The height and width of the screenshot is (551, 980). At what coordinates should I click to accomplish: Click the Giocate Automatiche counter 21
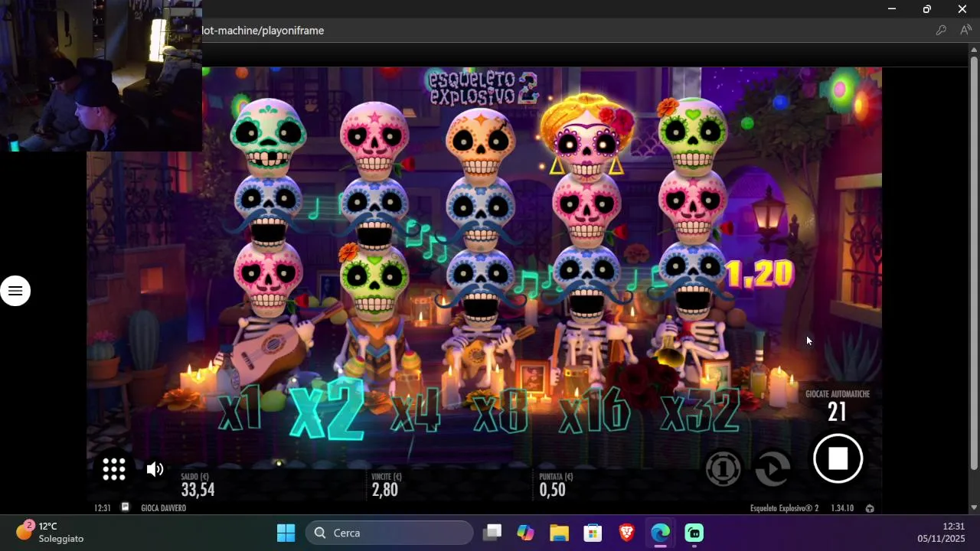[837, 412]
